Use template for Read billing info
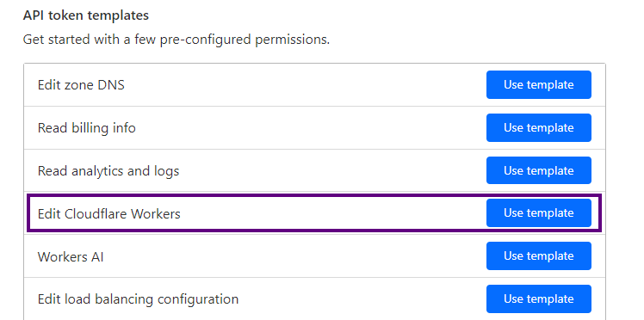Screen dimensions: 644x320 538,127
